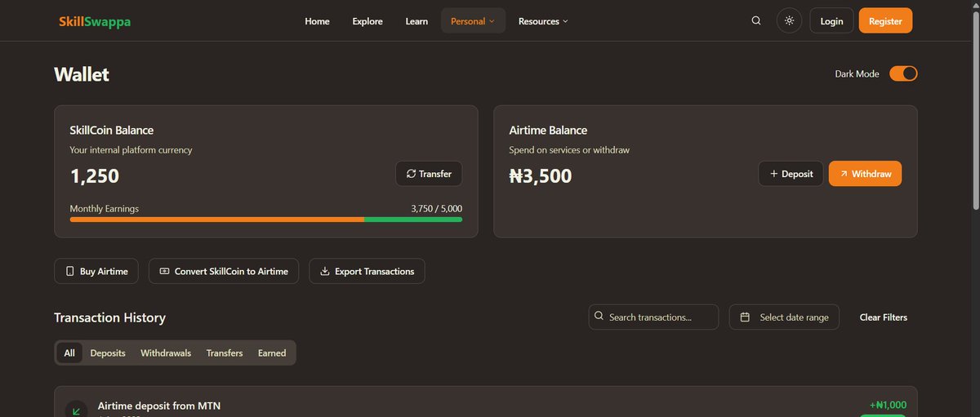980x417 pixels.
Task: Click the 3,750 / 5,000 earnings value
Action: (x=437, y=209)
